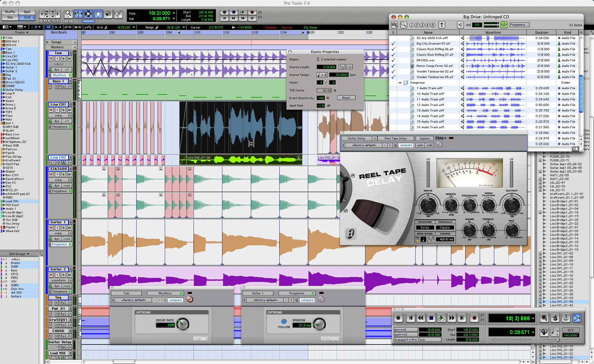Open the browser menu icon in Big Drive window

(394, 25)
